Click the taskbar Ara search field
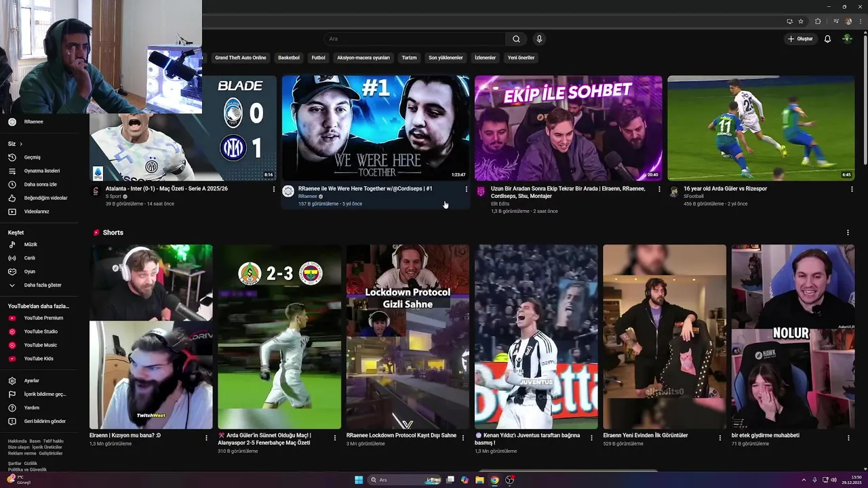 click(405, 480)
